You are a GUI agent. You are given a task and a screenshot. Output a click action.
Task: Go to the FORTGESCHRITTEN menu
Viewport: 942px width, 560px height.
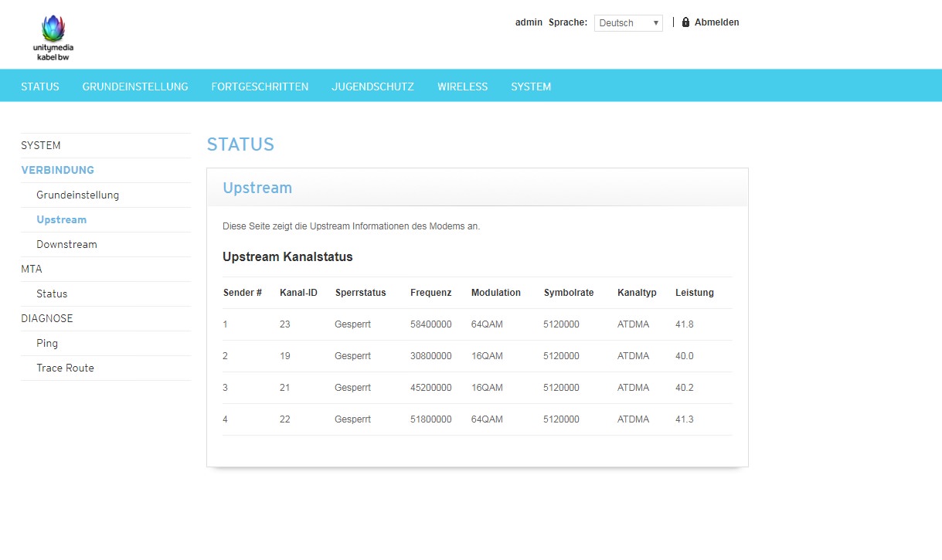[x=260, y=87]
